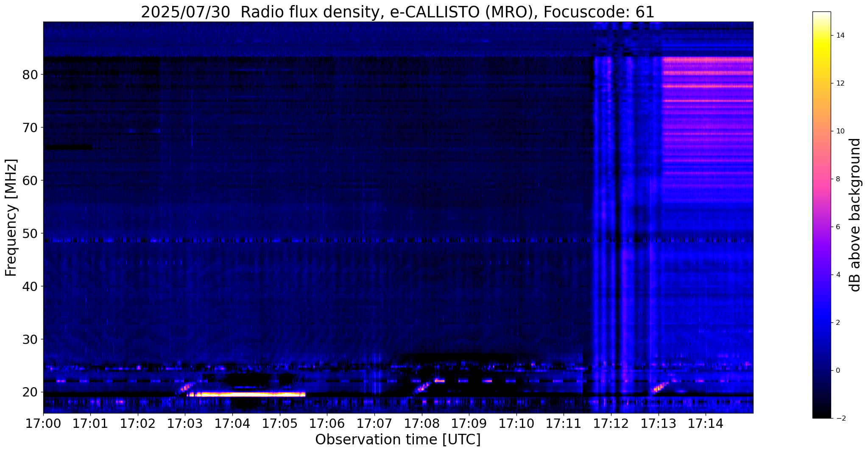Viewport: 868px width, 452px height.
Task: Select the 17:01 time tick label
Action: pos(90,424)
